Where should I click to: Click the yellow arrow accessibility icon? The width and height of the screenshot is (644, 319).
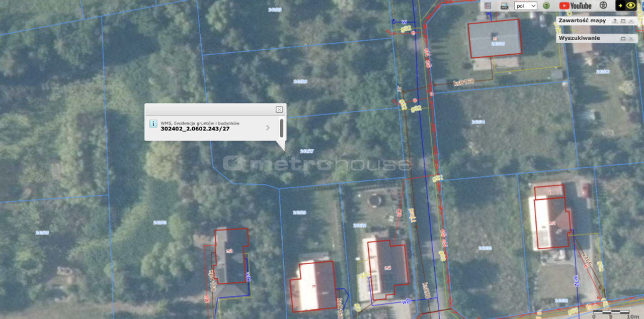click(x=621, y=6)
